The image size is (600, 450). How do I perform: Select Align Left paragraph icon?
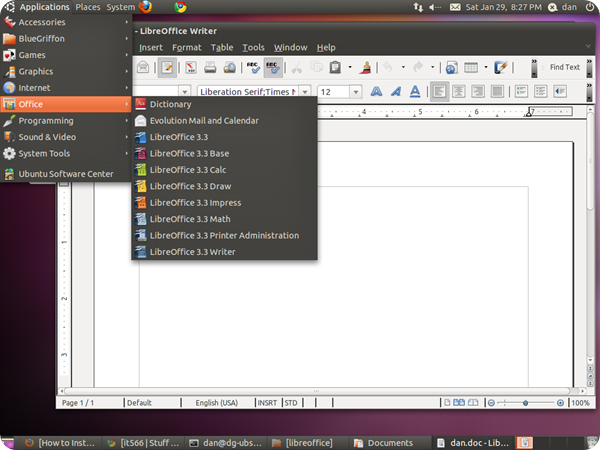pos(439,91)
